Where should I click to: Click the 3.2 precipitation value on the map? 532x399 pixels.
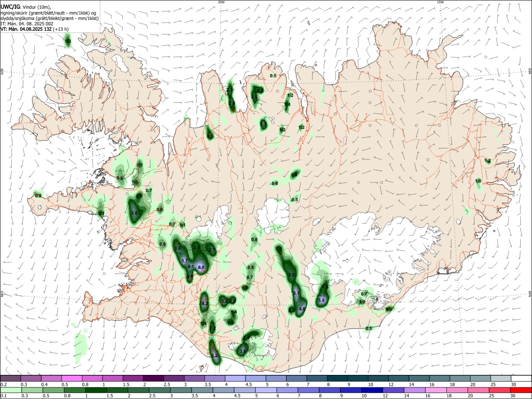pos(224,301)
